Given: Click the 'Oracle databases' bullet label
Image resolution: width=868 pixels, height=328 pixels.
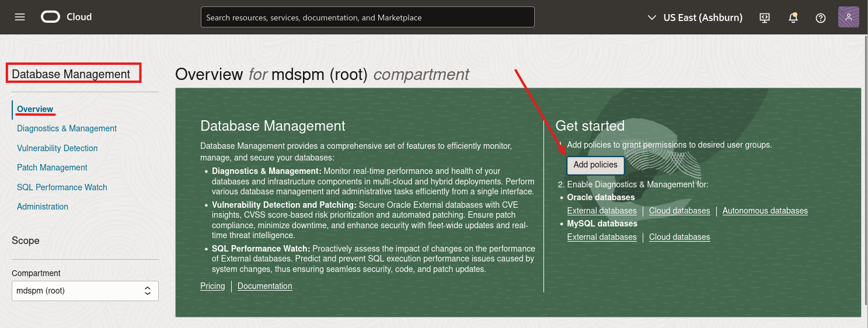Looking at the screenshot, I should tap(601, 197).
